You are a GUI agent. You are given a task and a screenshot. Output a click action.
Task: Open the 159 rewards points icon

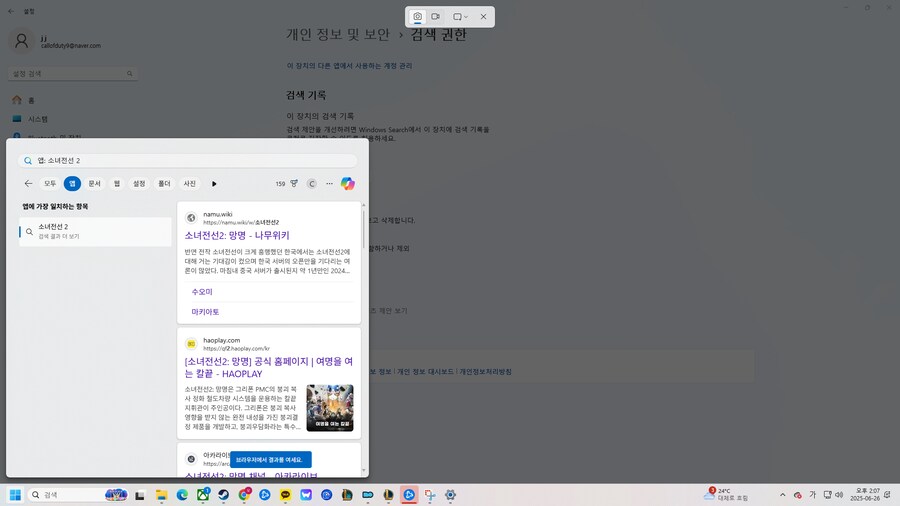pos(286,184)
